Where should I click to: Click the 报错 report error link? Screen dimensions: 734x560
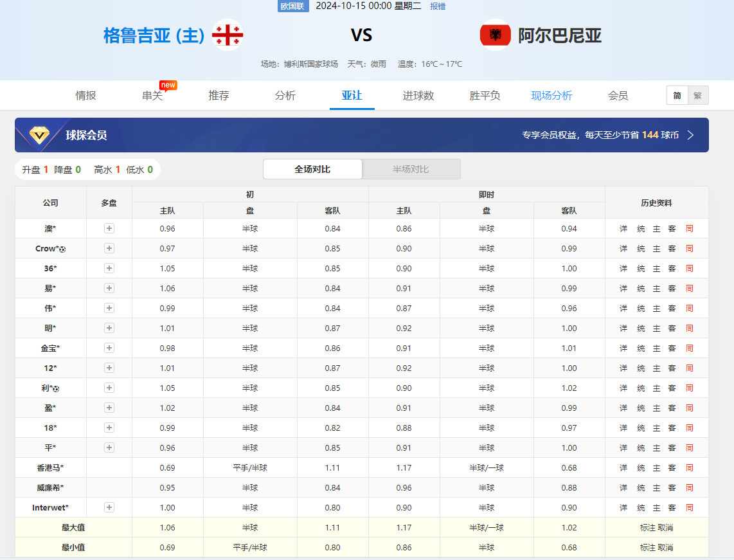(x=438, y=6)
